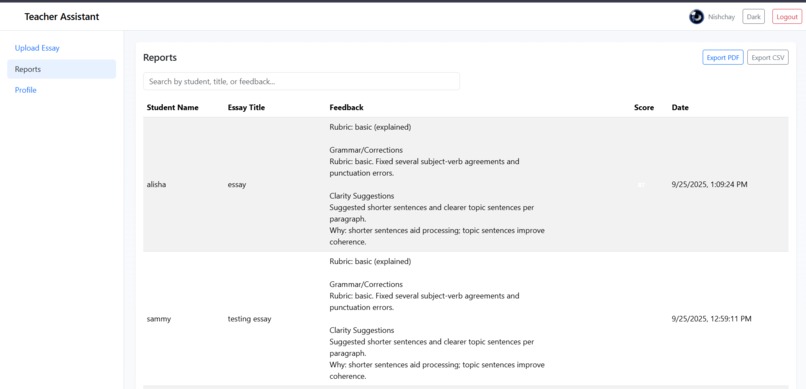Click the Feedback column header

click(346, 107)
